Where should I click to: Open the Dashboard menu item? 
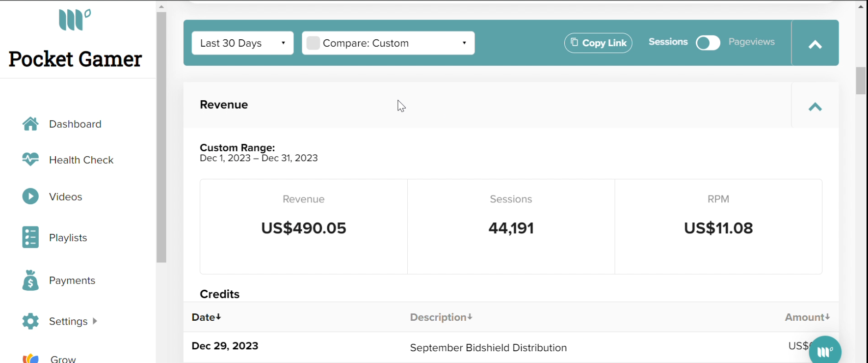click(75, 124)
